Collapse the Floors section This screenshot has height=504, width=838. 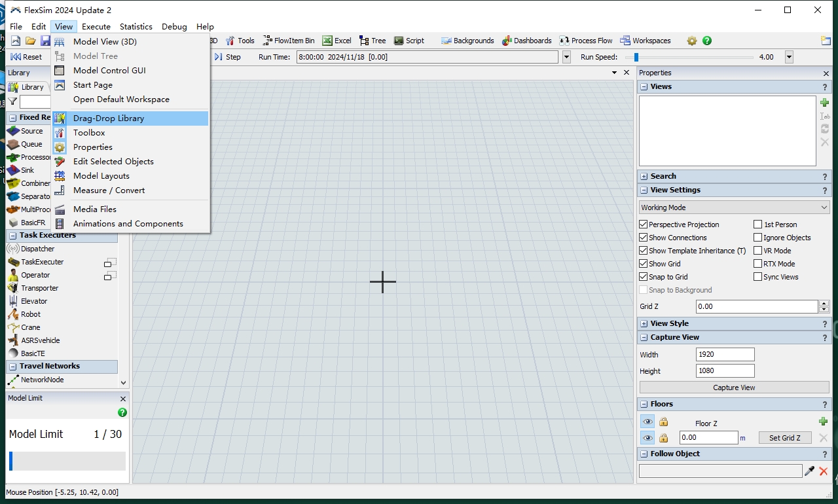click(644, 404)
